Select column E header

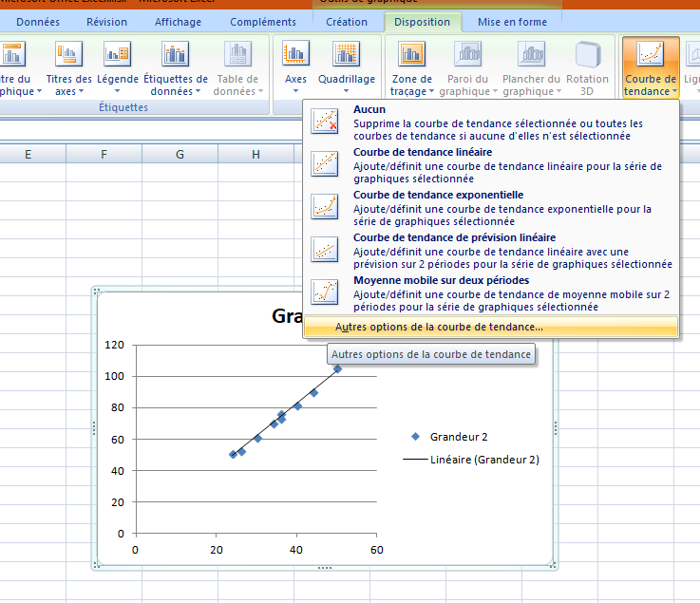28,155
